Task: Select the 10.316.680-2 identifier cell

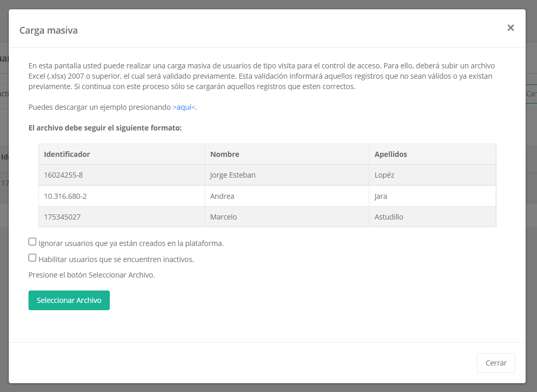Action: tap(65, 196)
